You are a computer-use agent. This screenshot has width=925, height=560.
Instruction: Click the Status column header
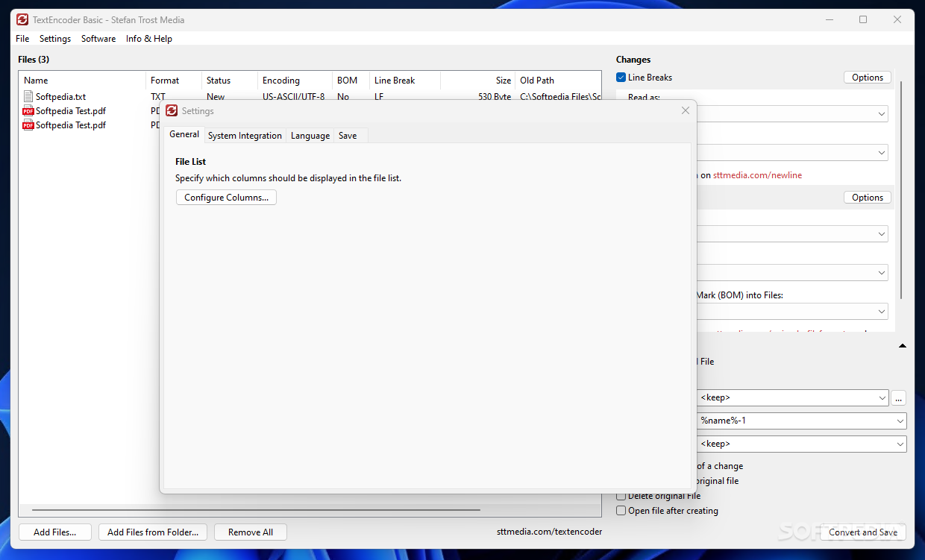point(230,81)
